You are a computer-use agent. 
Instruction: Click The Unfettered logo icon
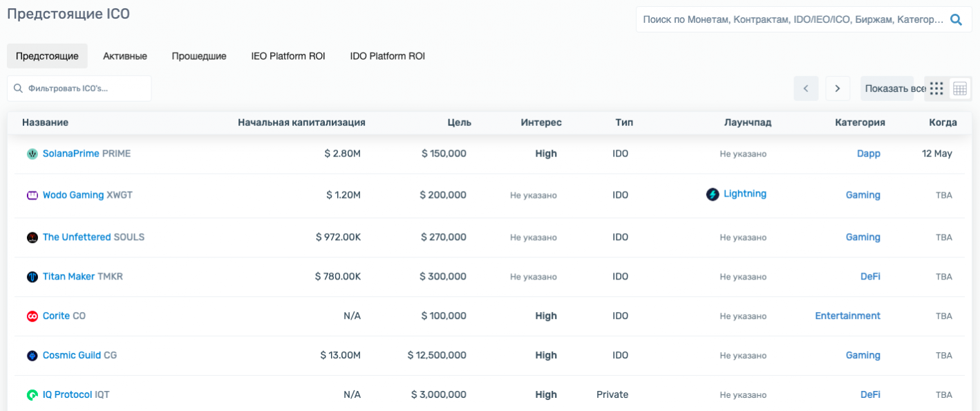[x=32, y=237]
